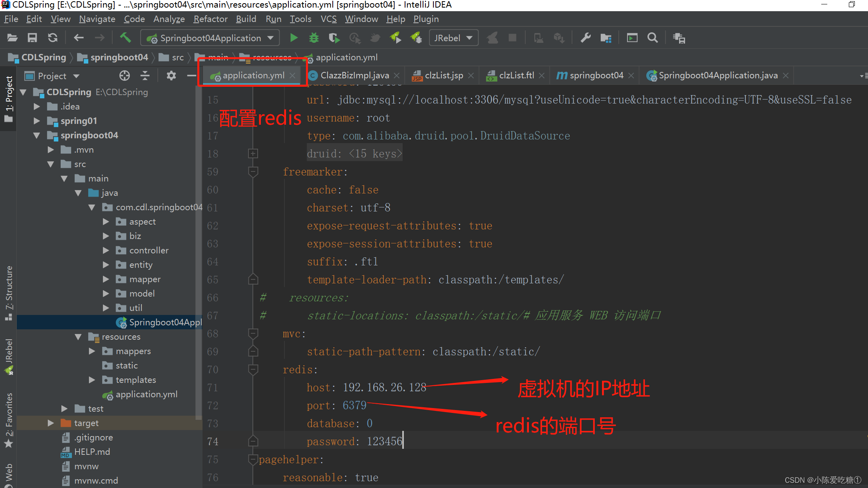
Task: Click the Synchronize refresh icon
Action: [x=52, y=38]
